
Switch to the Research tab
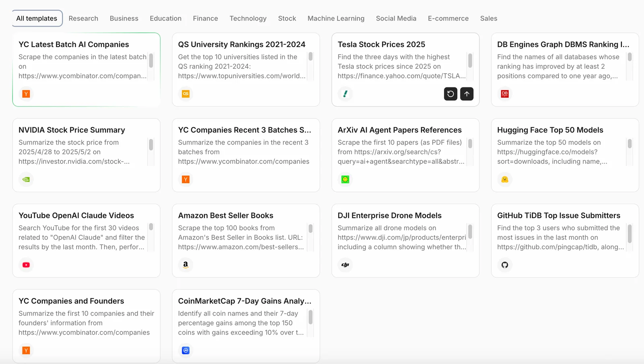click(x=83, y=19)
